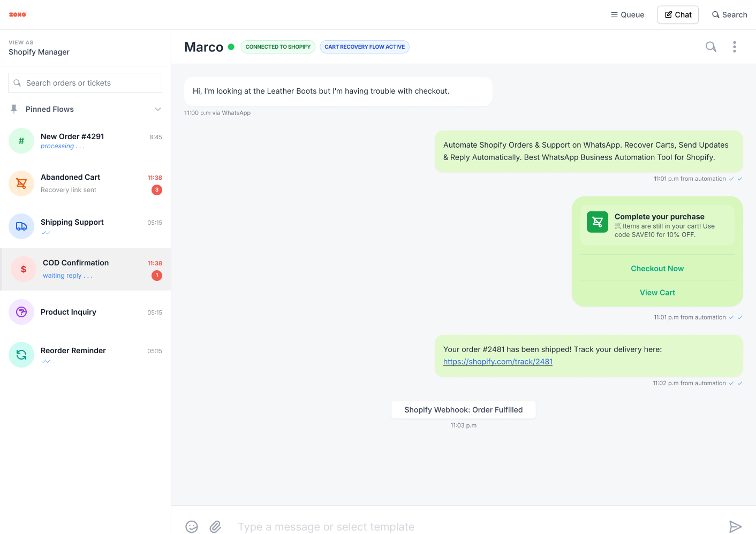Screen dimensions: 756x534
Task: Open the New Order #4291 flow
Action: 86,141
